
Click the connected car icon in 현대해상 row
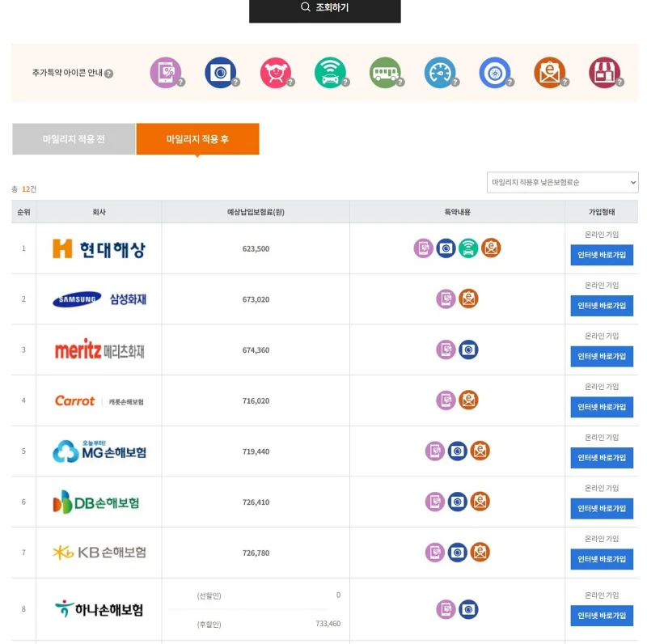[x=468, y=248]
